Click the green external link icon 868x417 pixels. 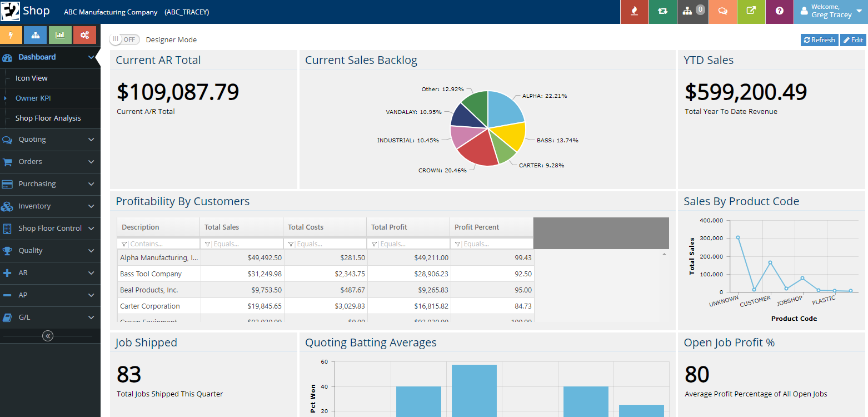click(x=751, y=12)
